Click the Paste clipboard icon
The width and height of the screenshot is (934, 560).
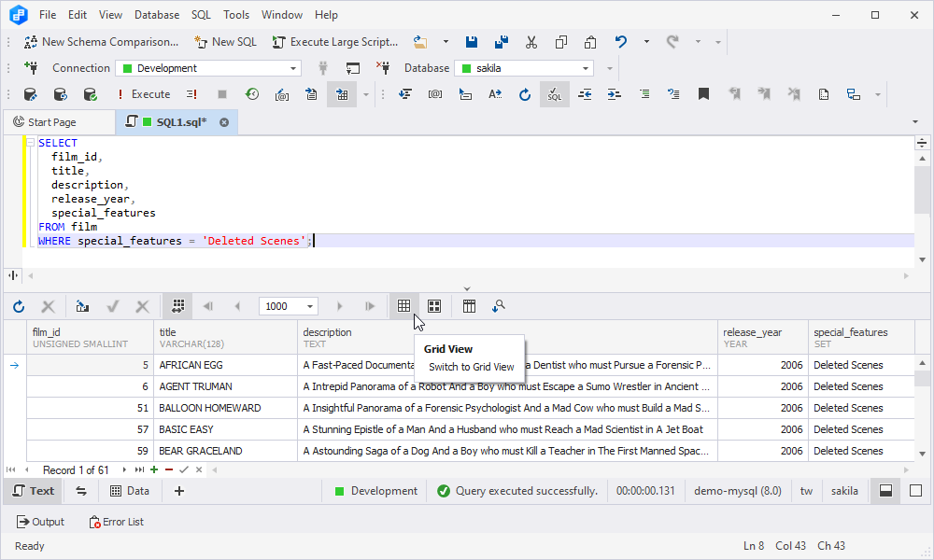[590, 42]
